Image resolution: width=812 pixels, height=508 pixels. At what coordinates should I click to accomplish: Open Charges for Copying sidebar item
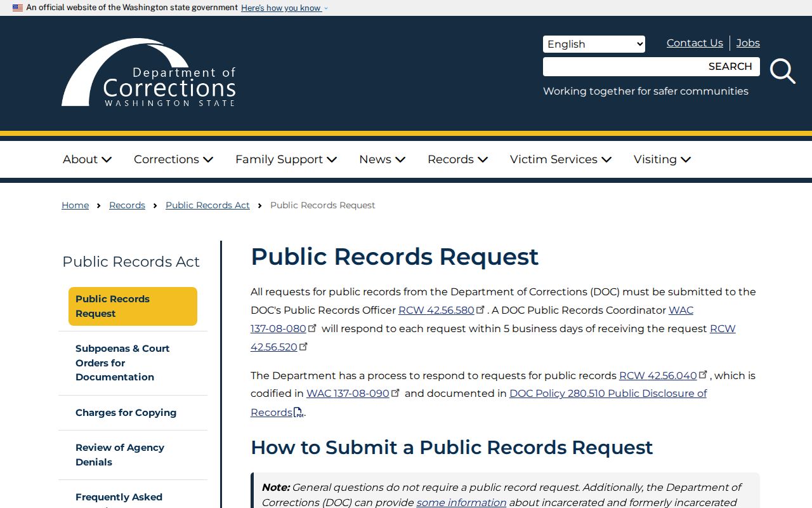[133, 413]
